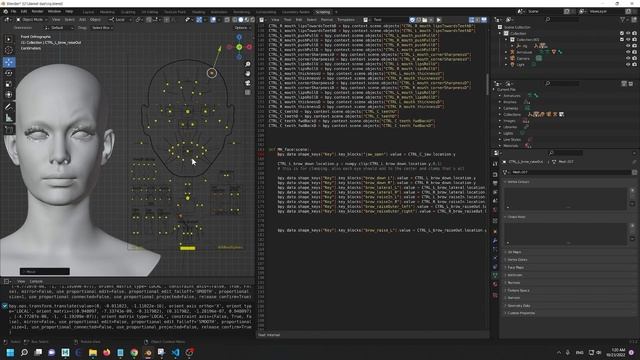
Task: Expand the Collections entry in Current File
Action: 500,115
